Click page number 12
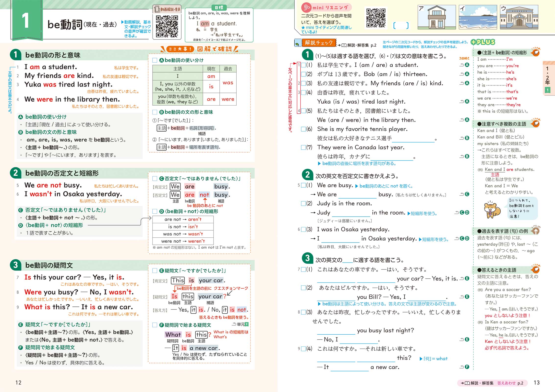The height and width of the screenshot is (392, 555). 18,383
